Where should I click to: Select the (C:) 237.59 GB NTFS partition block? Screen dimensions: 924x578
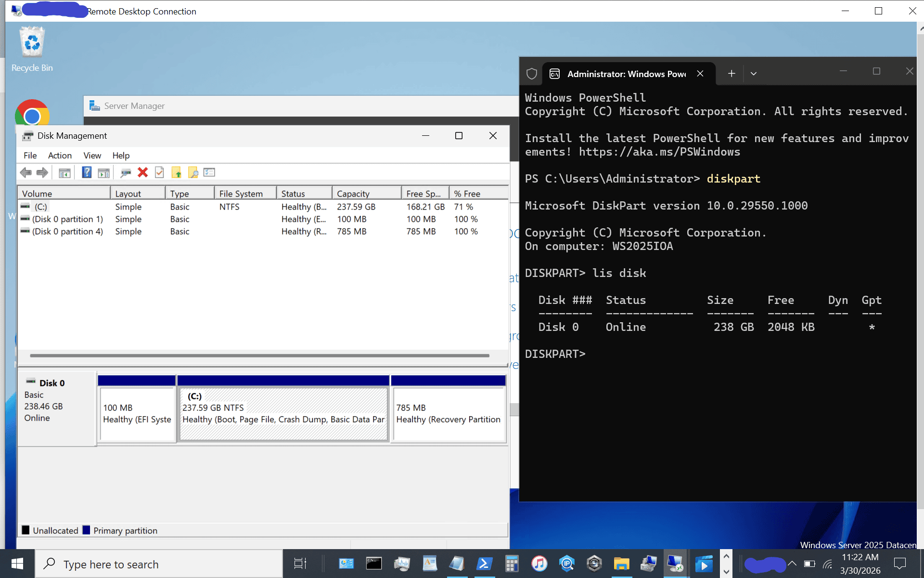pyautogui.click(x=283, y=413)
